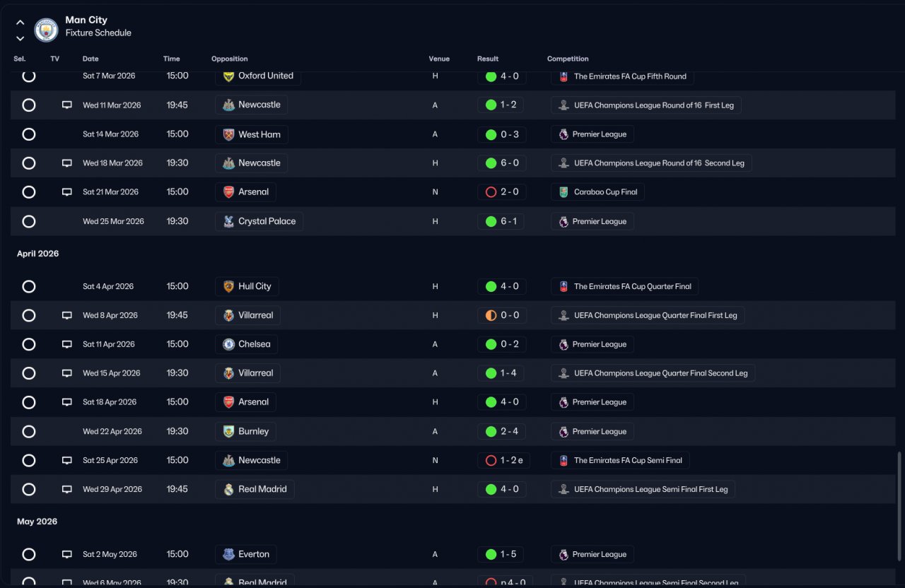Click the Real Madrid crest on 29 Apr row

pyautogui.click(x=228, y=489)
